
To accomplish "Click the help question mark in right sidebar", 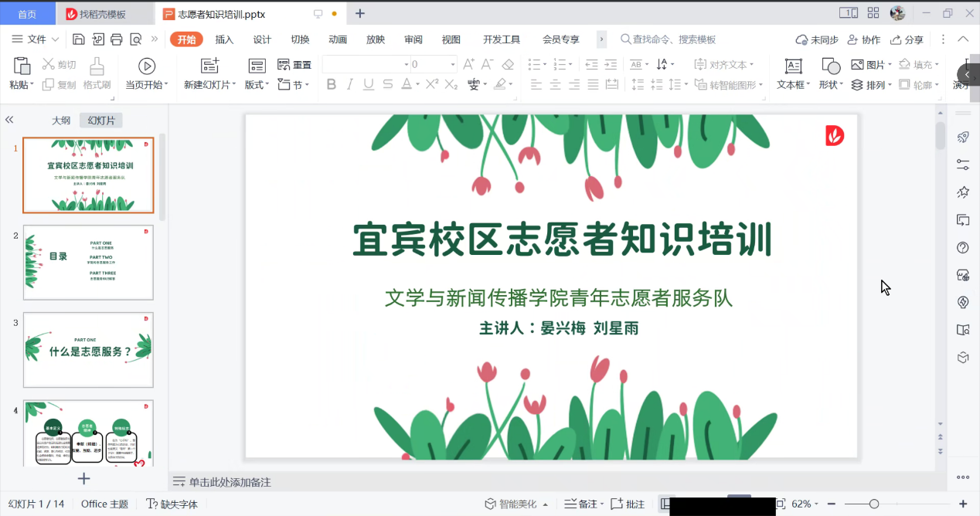I will (963, 248).
